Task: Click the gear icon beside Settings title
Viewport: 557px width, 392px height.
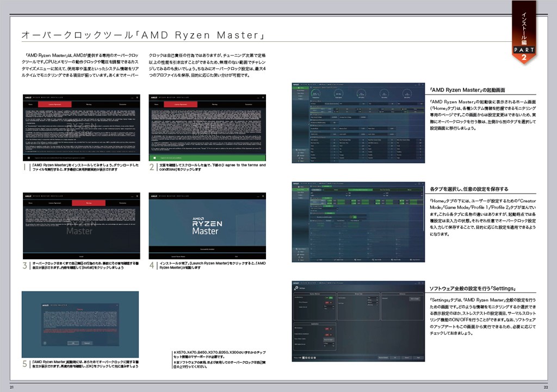Action: pyautogui.click(x=296, y=288)
